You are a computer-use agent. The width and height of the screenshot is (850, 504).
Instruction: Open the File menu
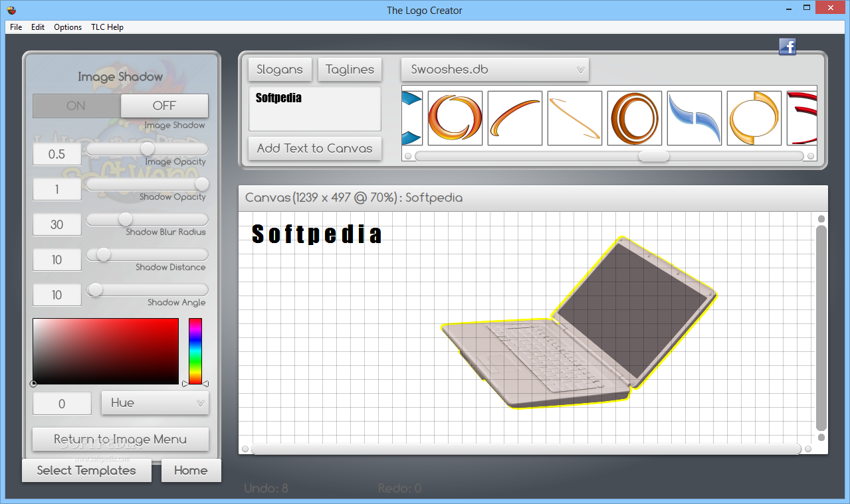[16, 27]
